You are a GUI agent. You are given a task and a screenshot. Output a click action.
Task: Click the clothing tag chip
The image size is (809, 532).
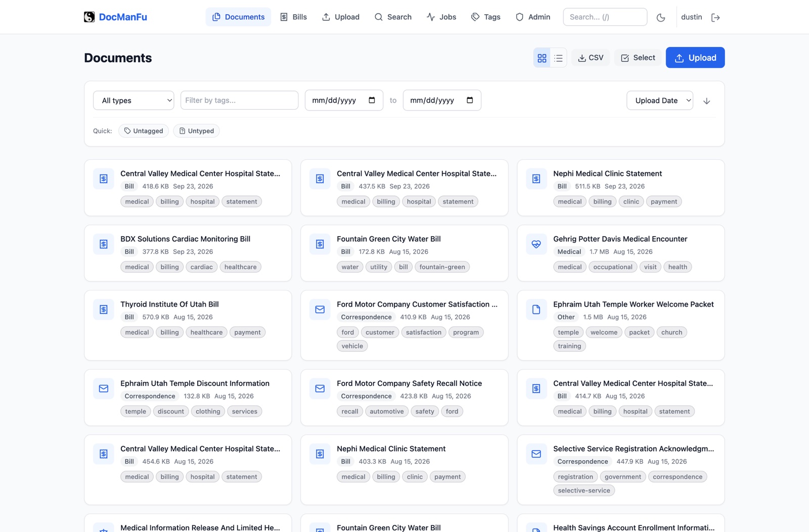tap(208, 412)
